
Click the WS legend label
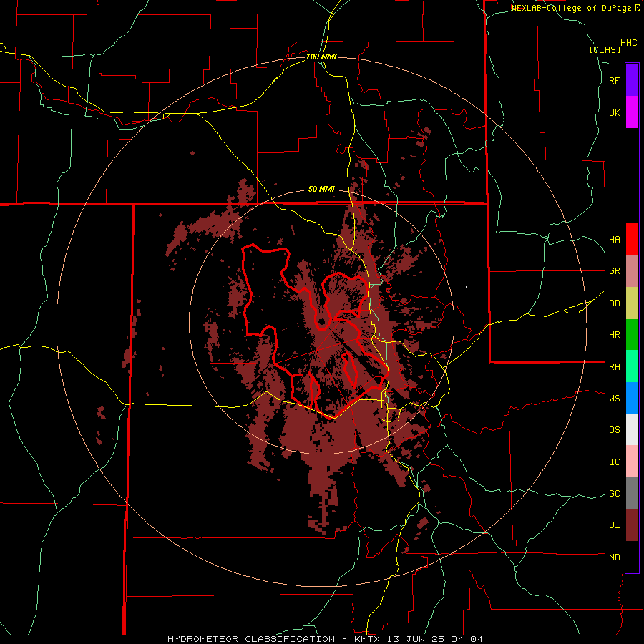tap(614, 399)
